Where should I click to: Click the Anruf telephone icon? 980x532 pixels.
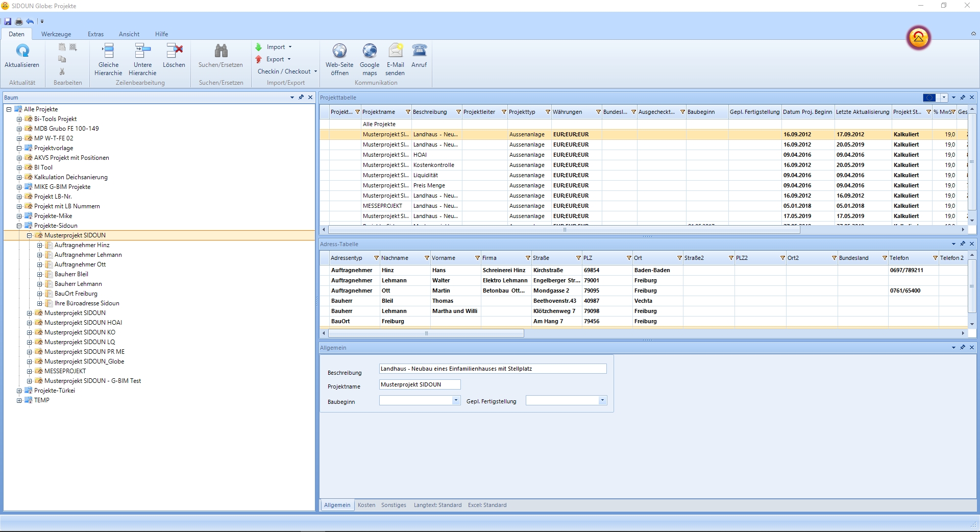pos(419,51)
